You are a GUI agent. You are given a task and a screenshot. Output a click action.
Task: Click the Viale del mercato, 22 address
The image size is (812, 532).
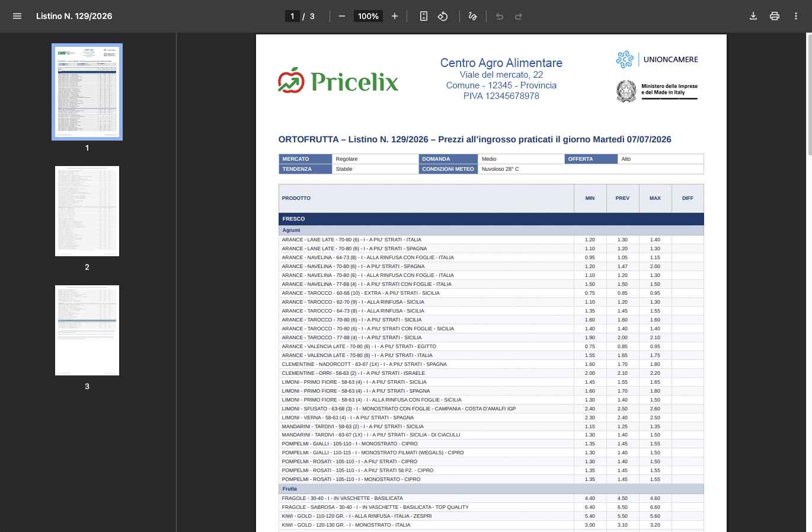[501, 75]
